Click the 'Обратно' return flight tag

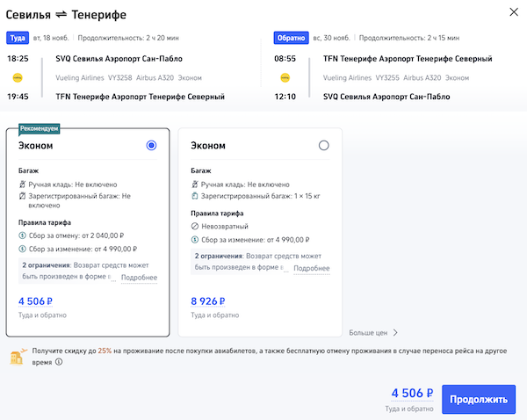pyautogui.click(x=289, y=39)
